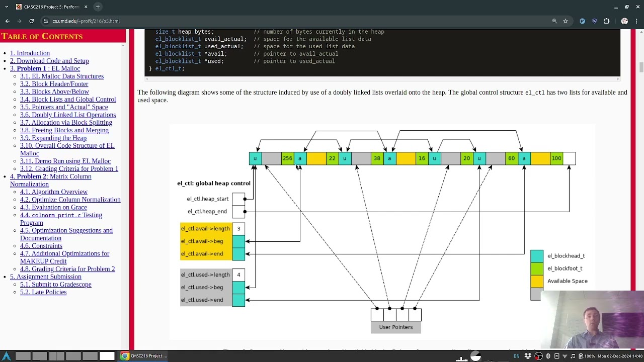Open 3.4. Block Lists and Global Control

coord(68,100)
